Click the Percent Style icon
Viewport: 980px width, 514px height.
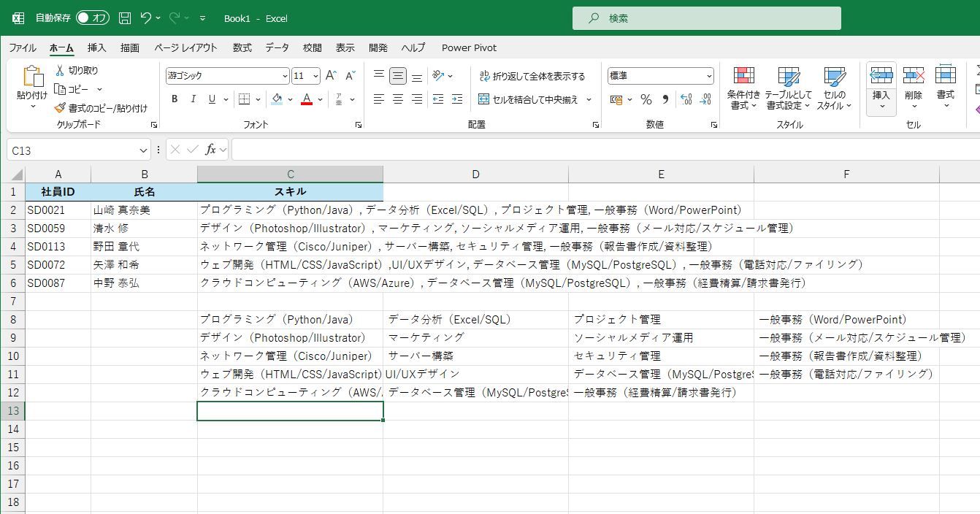(646, 99)
